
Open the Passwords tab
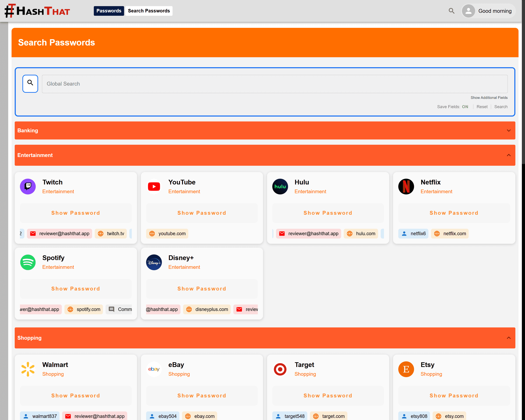coord(109,11)
